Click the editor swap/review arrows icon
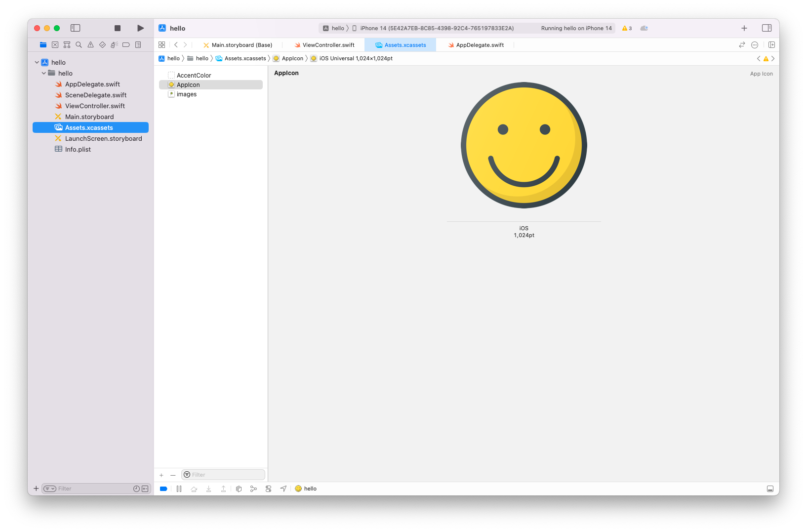Viewport: 807px width, 532px height. (742, 45)
